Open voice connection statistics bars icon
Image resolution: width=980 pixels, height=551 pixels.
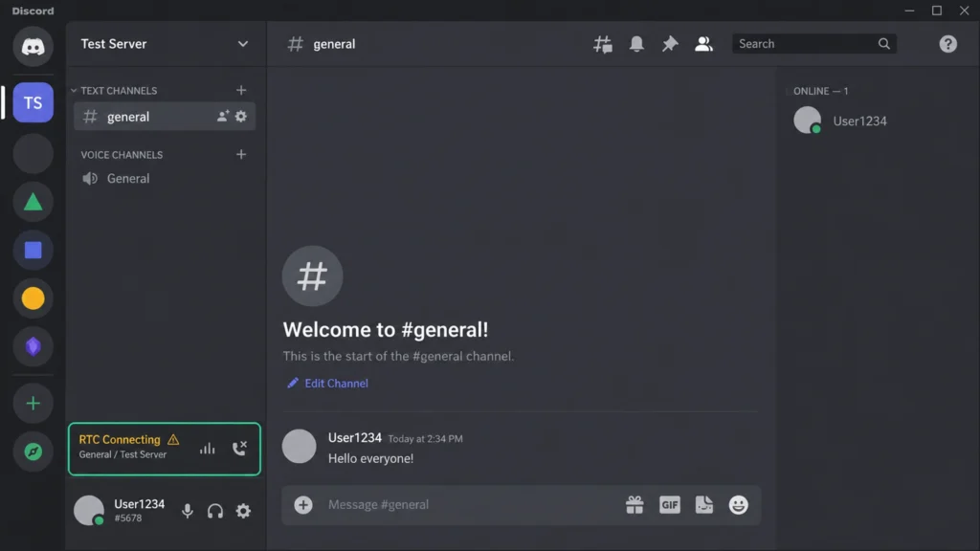click(x=207, y=449)
